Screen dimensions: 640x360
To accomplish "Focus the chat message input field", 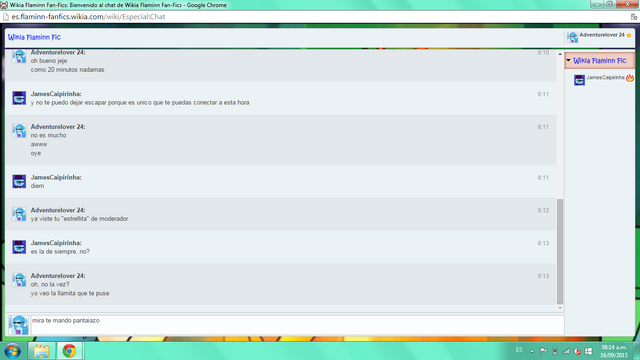I will tap(298, 325).
